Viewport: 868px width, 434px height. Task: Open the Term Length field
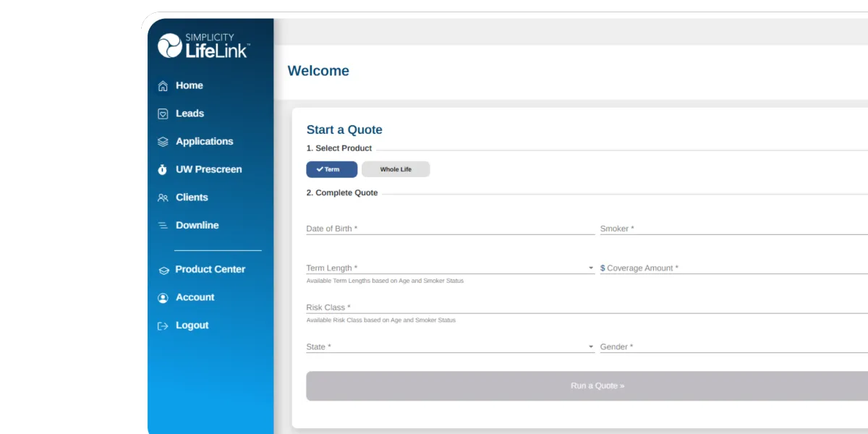tap(450, 268)
